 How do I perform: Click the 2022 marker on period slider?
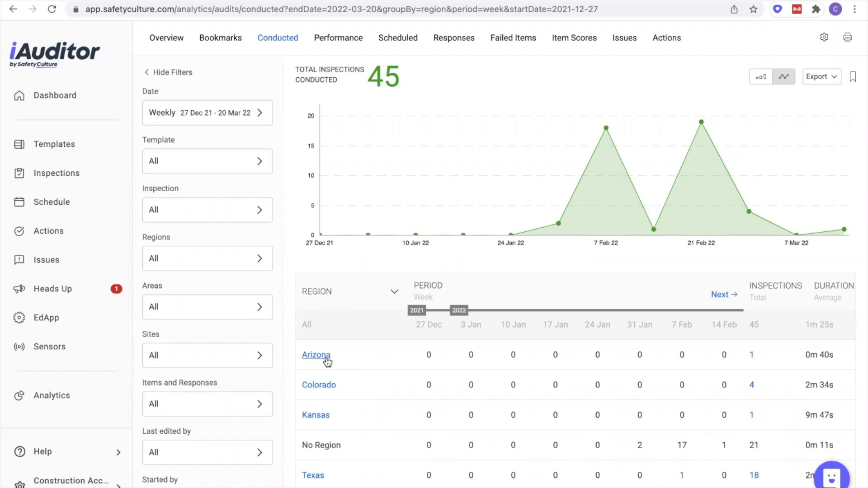[x=459, y=310]
